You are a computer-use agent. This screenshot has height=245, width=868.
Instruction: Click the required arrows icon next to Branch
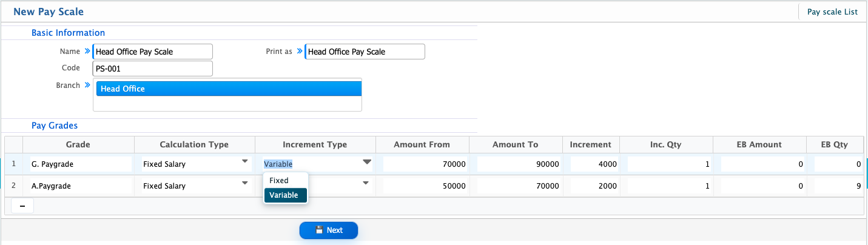coord(87,86)
